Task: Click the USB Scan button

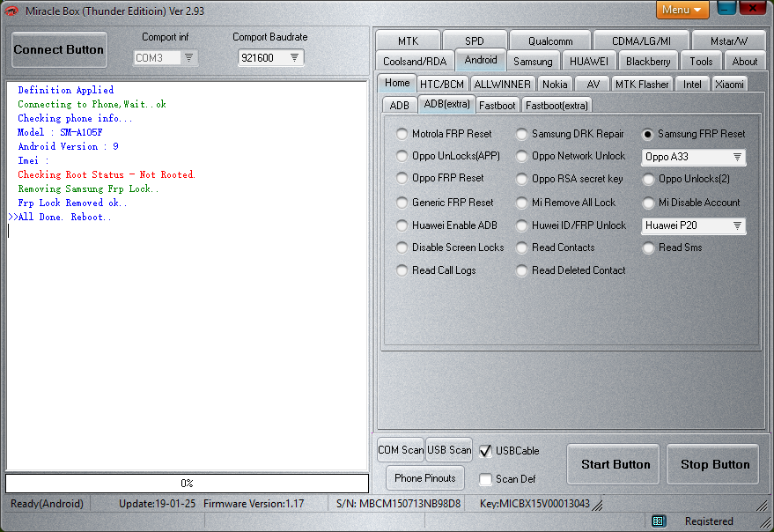Action: pyautogui.click(x=449, y=450)
